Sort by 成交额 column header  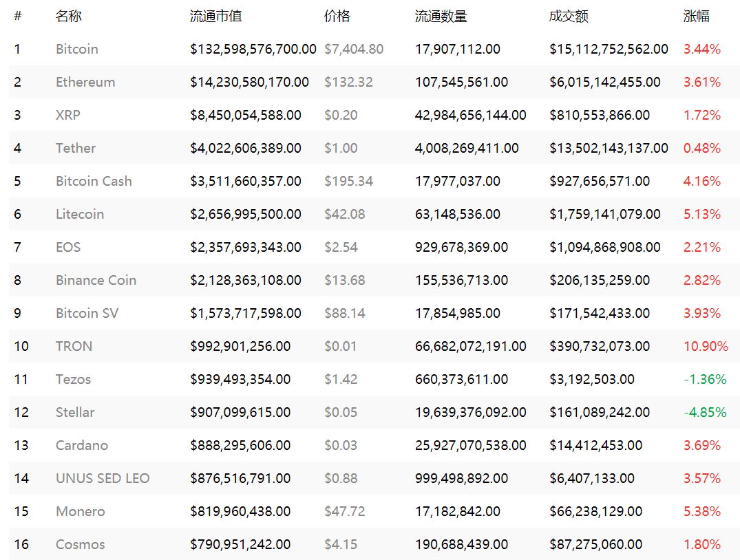pyautogui.click(x=569, y=16)
